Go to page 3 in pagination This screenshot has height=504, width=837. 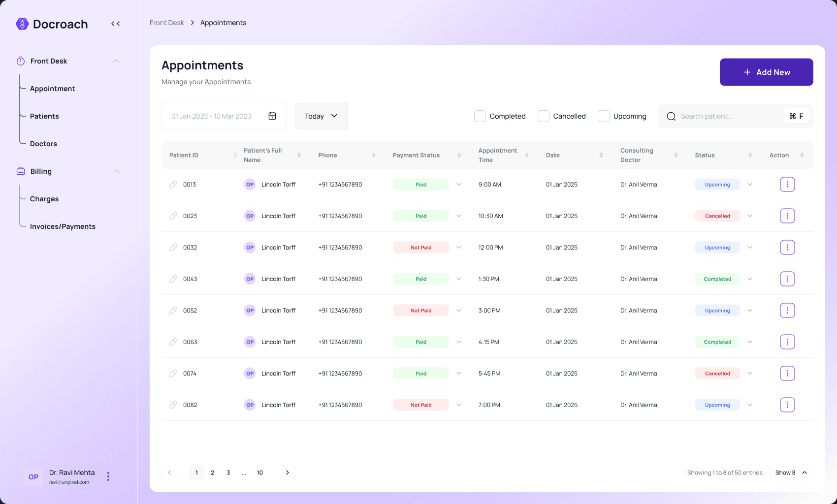(228, 472)
